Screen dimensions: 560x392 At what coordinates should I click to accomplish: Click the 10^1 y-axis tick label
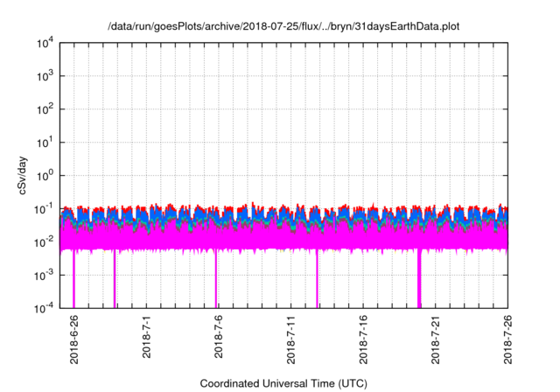[45, 143]
